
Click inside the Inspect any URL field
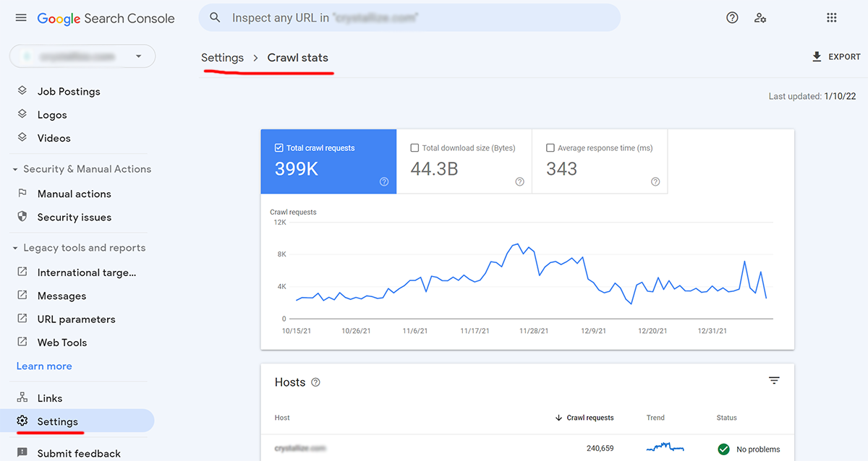tap(409, 17)
